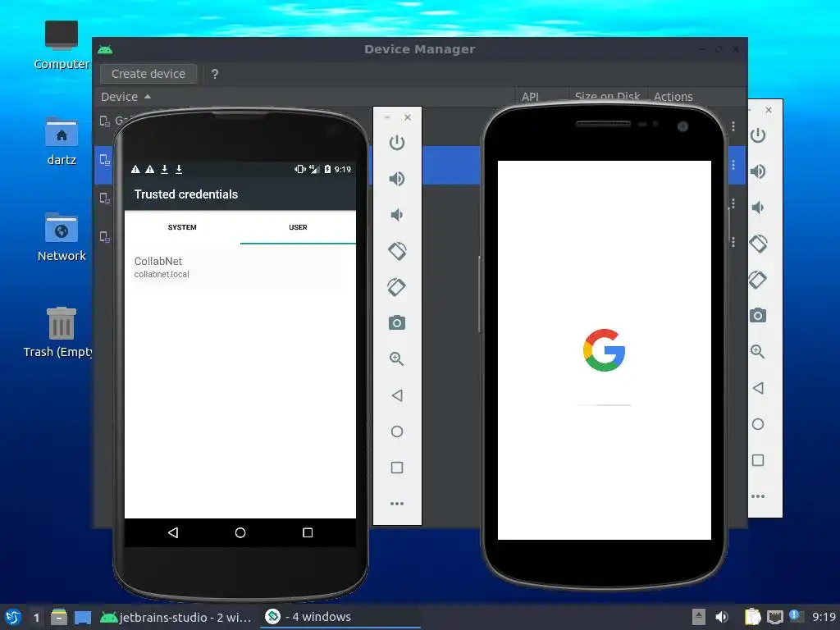Click Size on Disk column header
The width and height of the screenshot is (840, 630).
click(x=608, y=97)
